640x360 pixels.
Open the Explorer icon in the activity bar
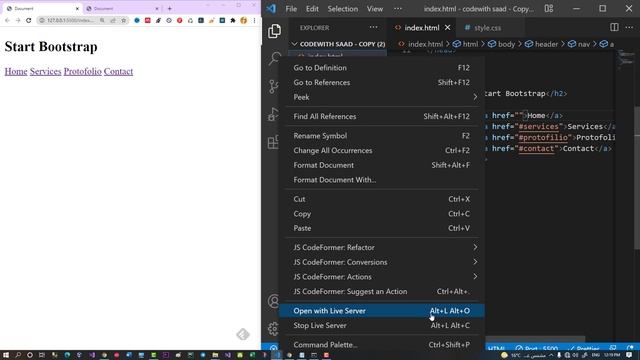coord(274,31)
